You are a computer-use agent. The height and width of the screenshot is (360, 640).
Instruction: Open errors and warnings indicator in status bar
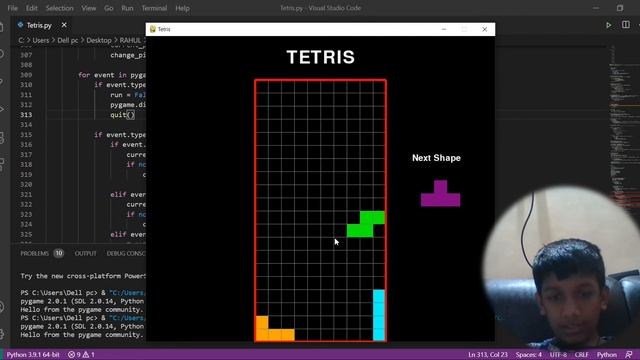click(x=81, y=355)
